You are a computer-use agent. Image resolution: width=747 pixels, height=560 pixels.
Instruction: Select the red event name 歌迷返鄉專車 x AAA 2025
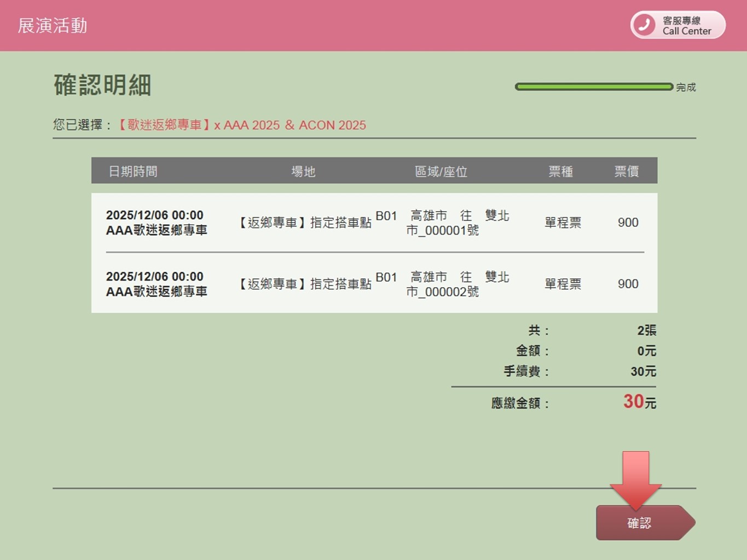pos(242,125)
